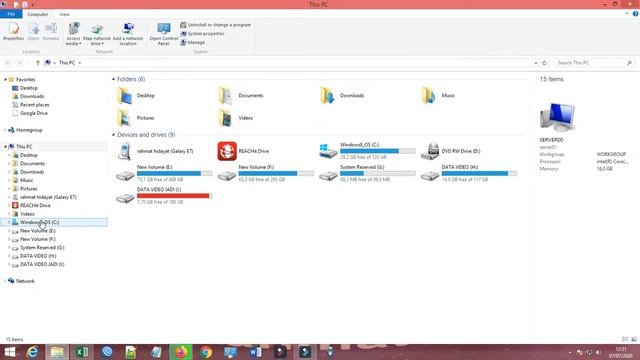This screenshot has width=640, height=360.
Task: Select the DVD RW Drive (D:) icon
Action: click(430, 151)
